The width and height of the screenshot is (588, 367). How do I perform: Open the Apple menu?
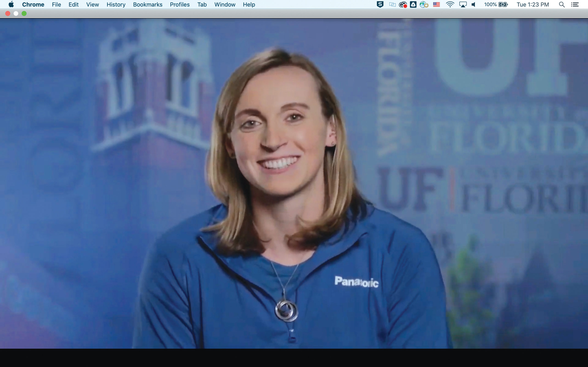click(x=11, y=4)
